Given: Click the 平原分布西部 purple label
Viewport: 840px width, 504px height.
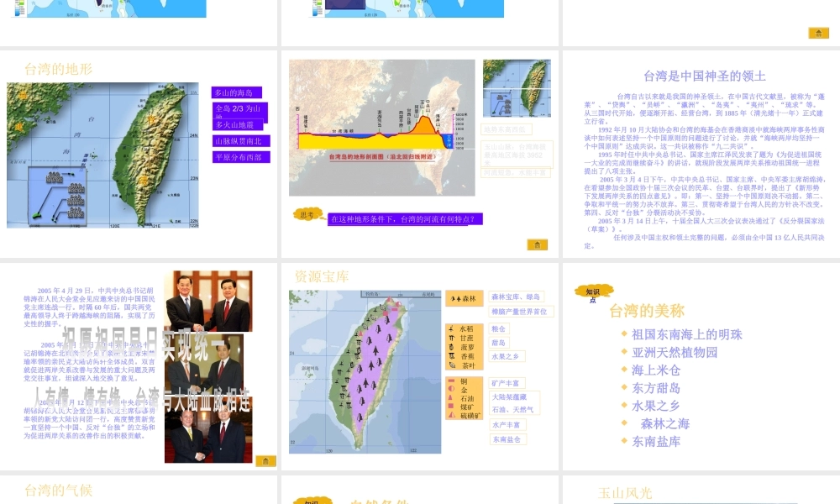Looking at the screenshot, I should (241, 157).
